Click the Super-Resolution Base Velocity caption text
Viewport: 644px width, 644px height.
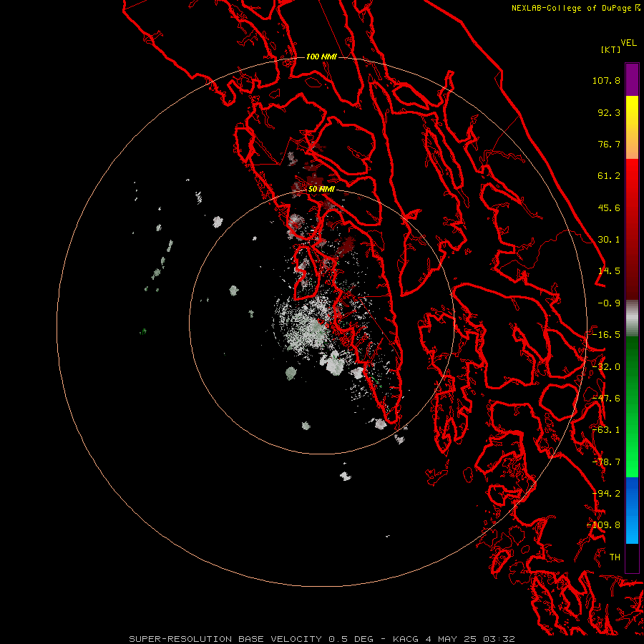pos(321,639)
